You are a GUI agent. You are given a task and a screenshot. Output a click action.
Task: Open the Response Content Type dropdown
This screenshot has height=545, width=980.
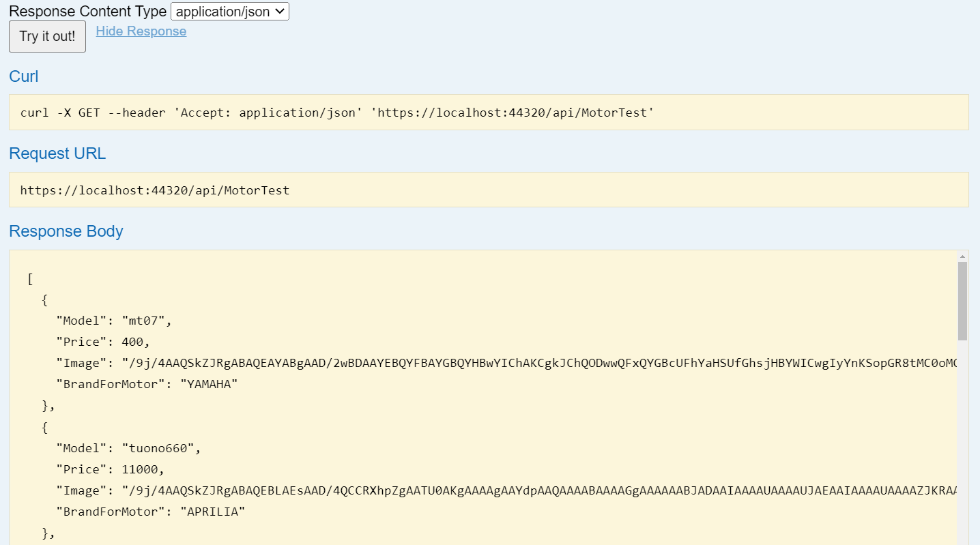(230, 12)
